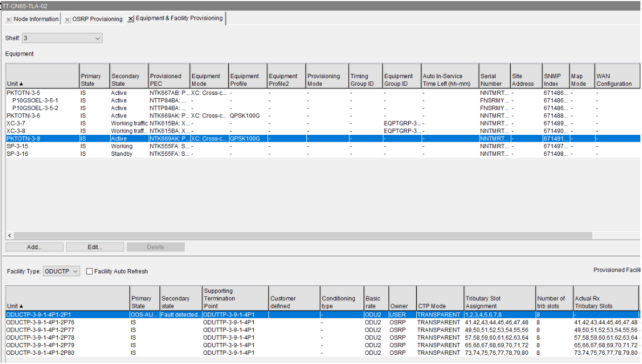Click the Basic rate column header
Image resolution: width=642 pixels, height=364 pixels.
click(x=376, y=299)
